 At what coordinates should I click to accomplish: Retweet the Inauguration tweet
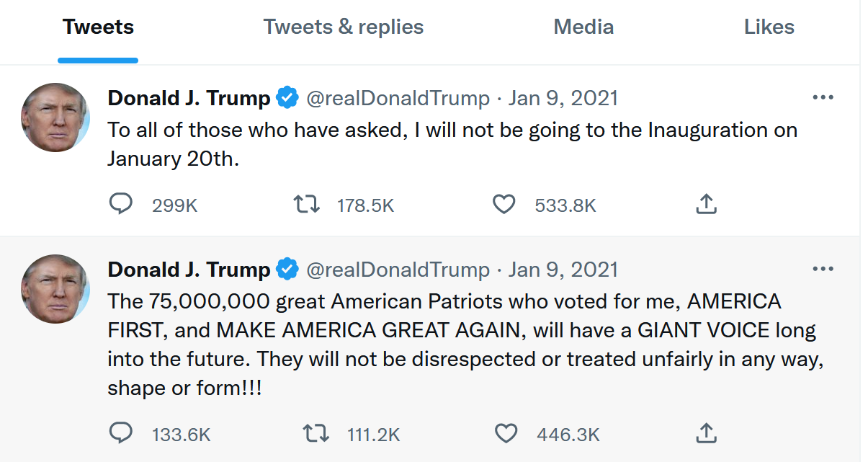pos(308,205)
